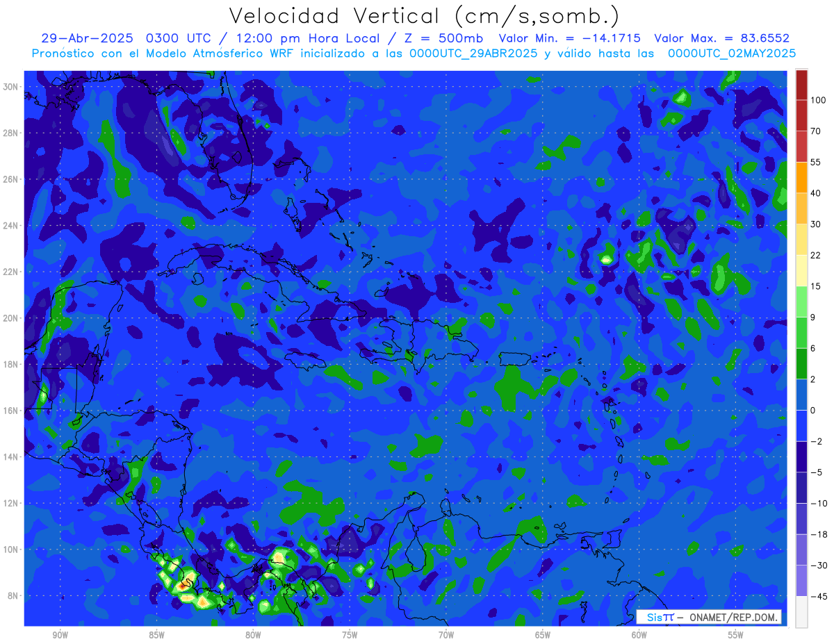Click the colorbar label "70"
Viewport: 834px width, 644px height.
pyautogui.click(x=816, y=131)
